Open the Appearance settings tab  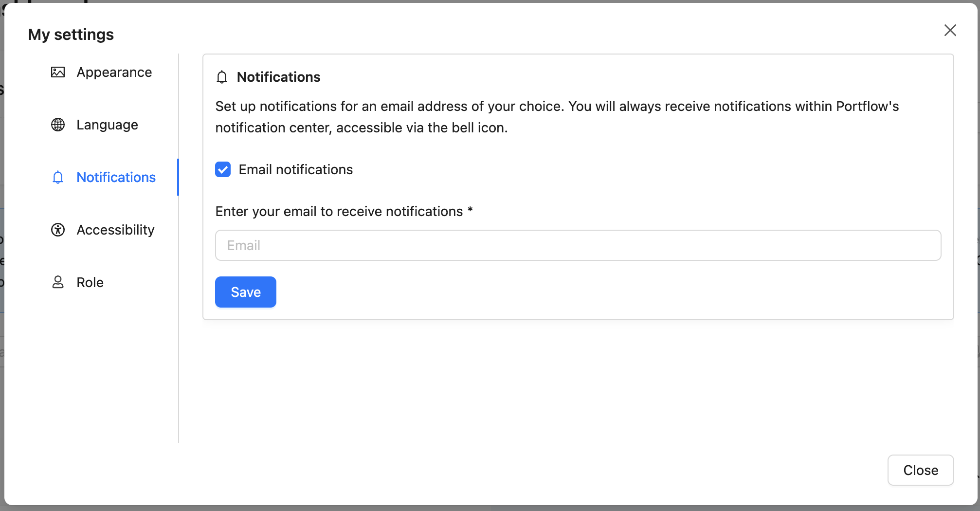103,72
